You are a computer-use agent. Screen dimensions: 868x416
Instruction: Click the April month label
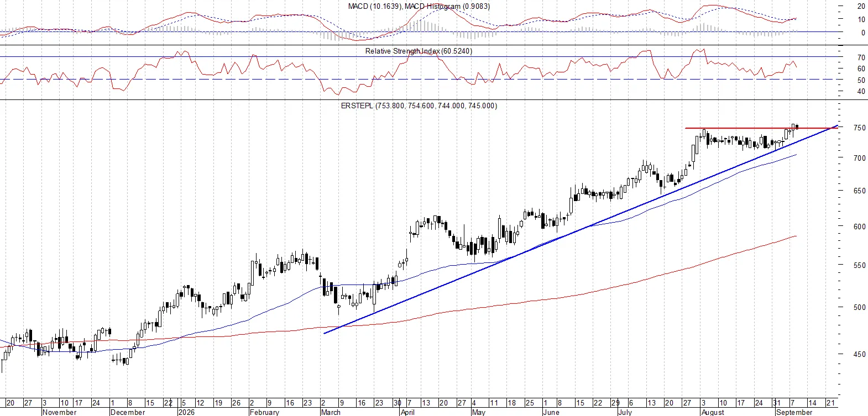407,412
